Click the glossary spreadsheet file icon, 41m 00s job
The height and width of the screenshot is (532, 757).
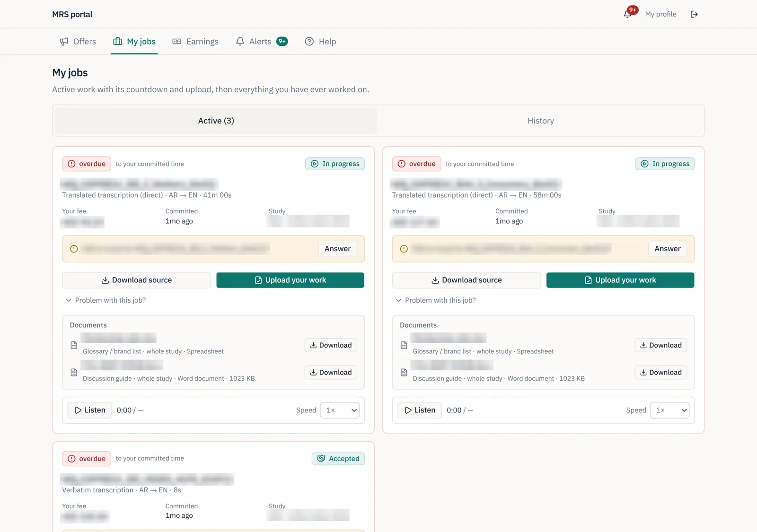74,345
